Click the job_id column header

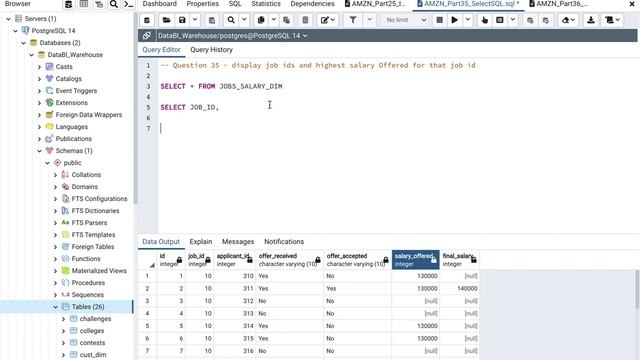[x=199, y=260]
